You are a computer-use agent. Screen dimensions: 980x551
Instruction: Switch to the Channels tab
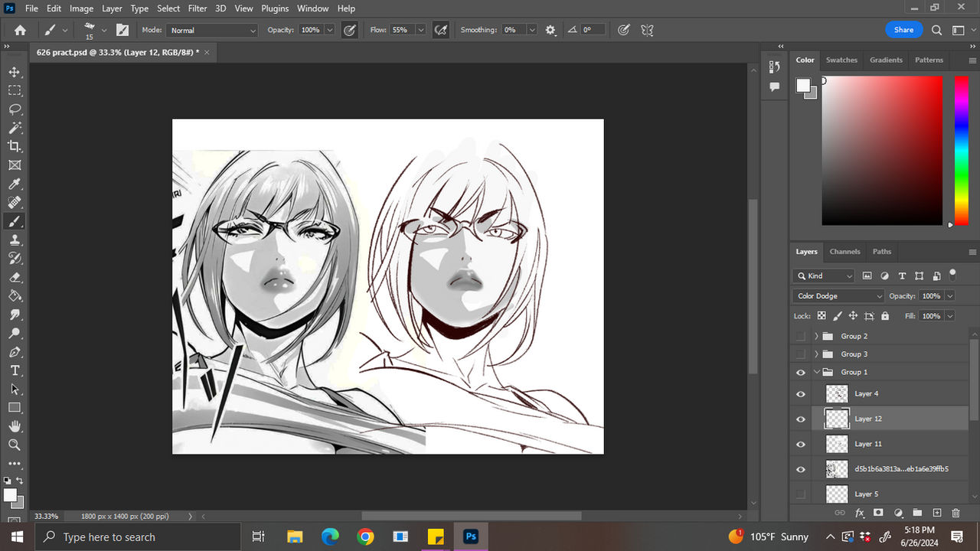844,252
